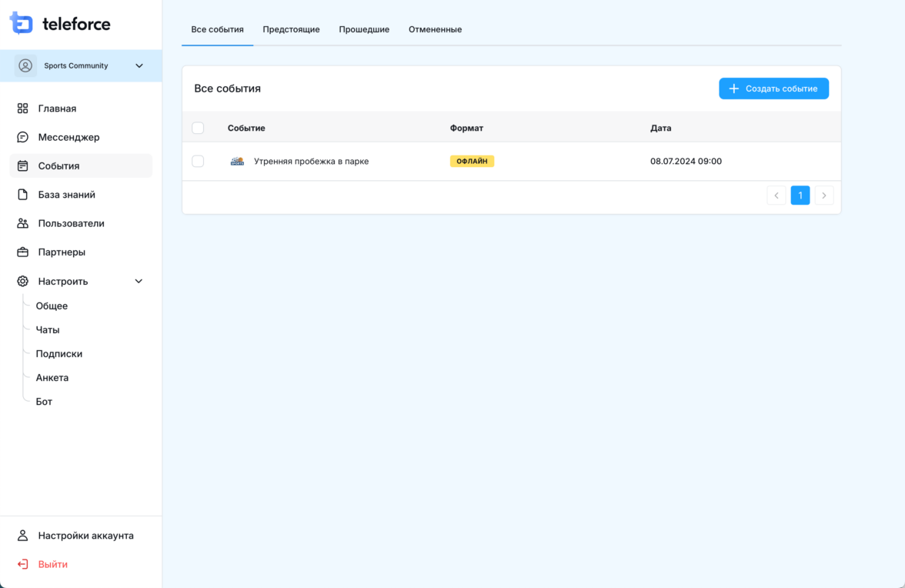Open the Подписки settings item
905x588 pixels.
pyautogui.click(x=59, y=354)
